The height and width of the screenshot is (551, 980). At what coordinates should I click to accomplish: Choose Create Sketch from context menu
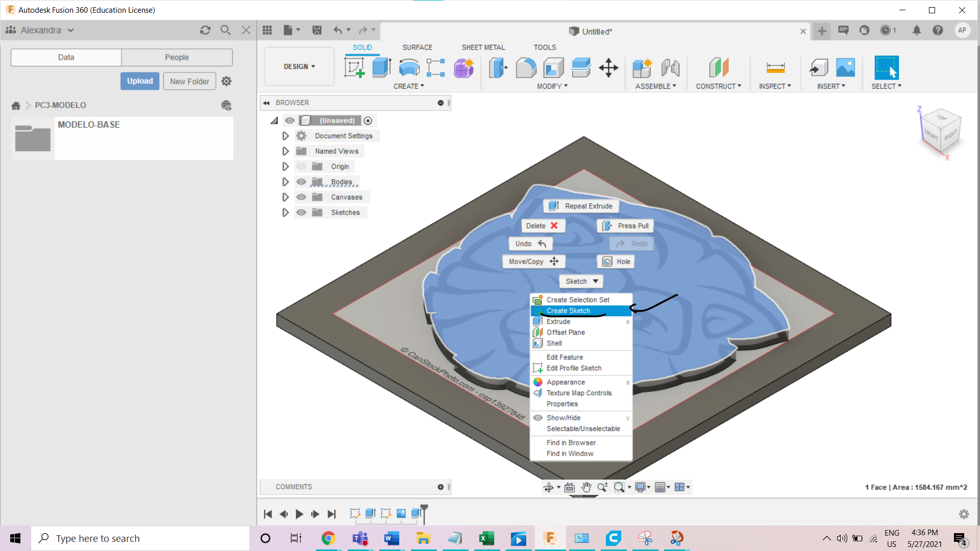click(x=568, y=311)
